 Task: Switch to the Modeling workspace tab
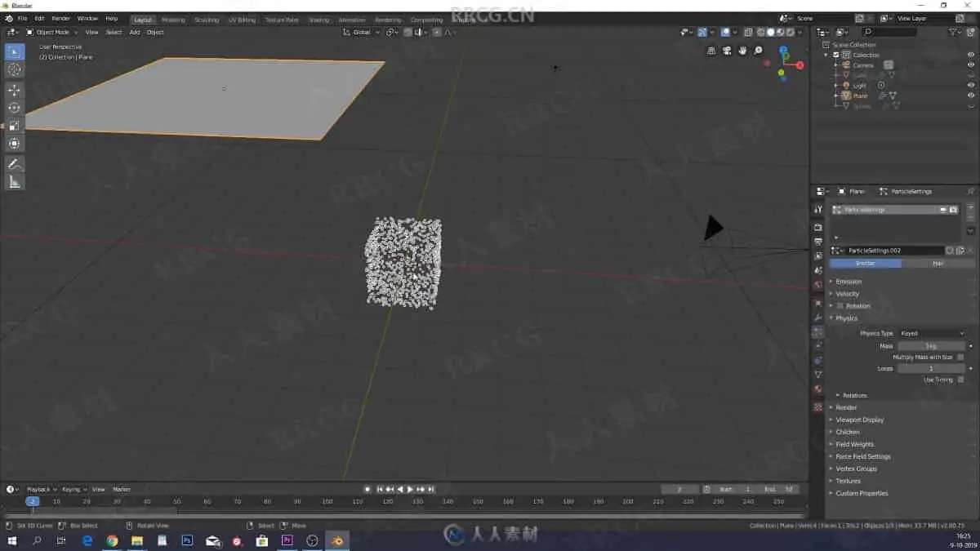tap(173, 20)
